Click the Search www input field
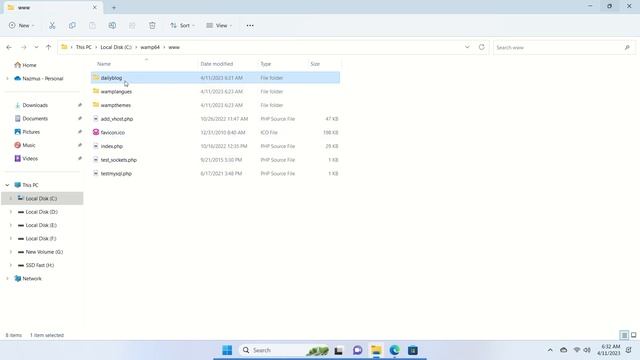 [x=563, y=47]
